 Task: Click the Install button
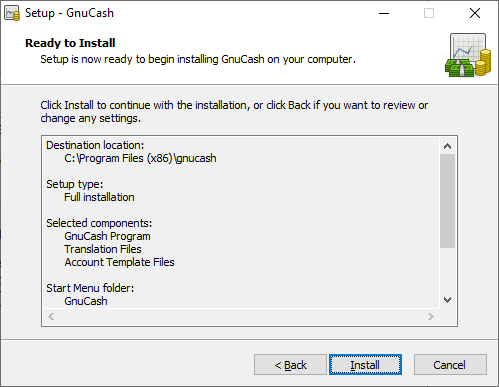click(x=365, y=365)
